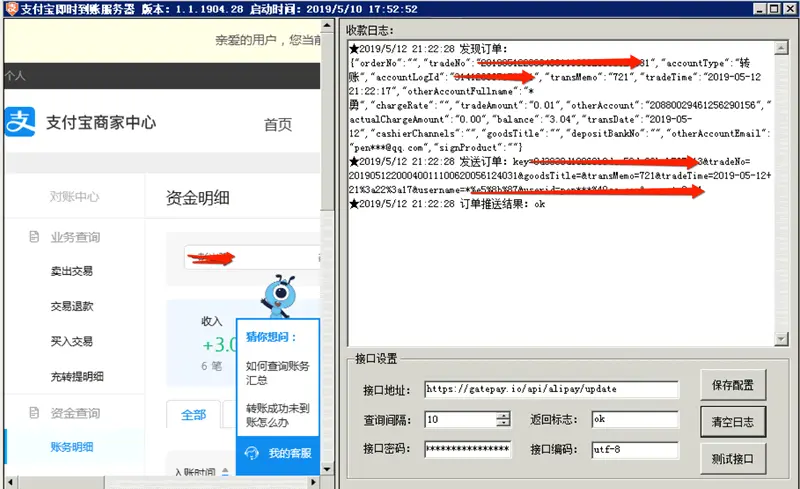800x489 pixels.
Task: Click the 资金明细 page heading
Action: click(198, 198)
